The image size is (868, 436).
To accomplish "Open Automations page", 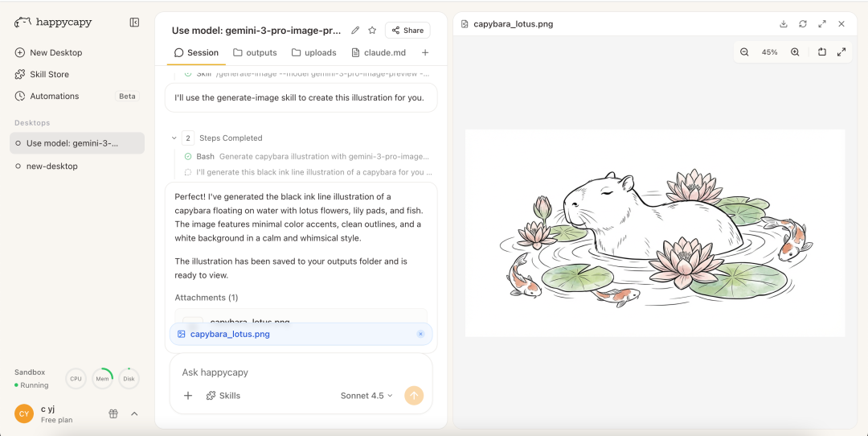I will pyautogui.click(x=47, y=96).
